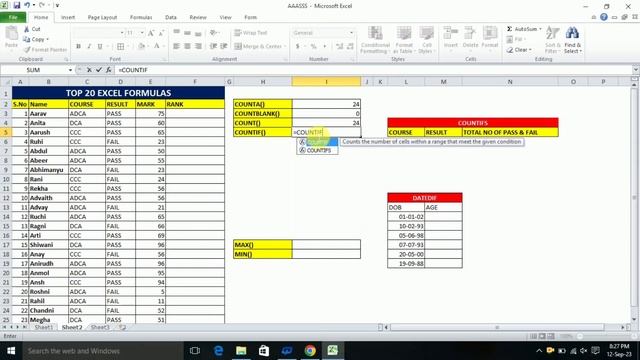640x360 pixels.
Task: Cancel formula entry with the X icon
Action: click(x=89, y=70)
